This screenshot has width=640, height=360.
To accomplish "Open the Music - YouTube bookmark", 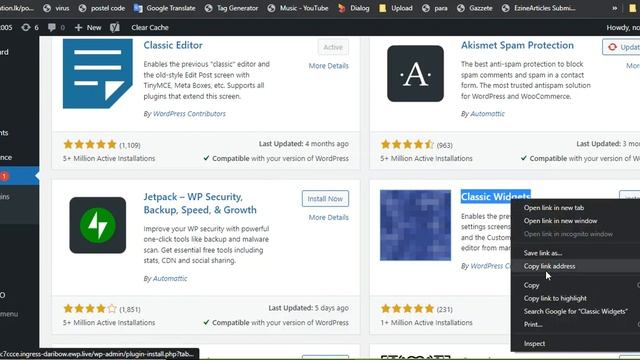I will (298, 8).
